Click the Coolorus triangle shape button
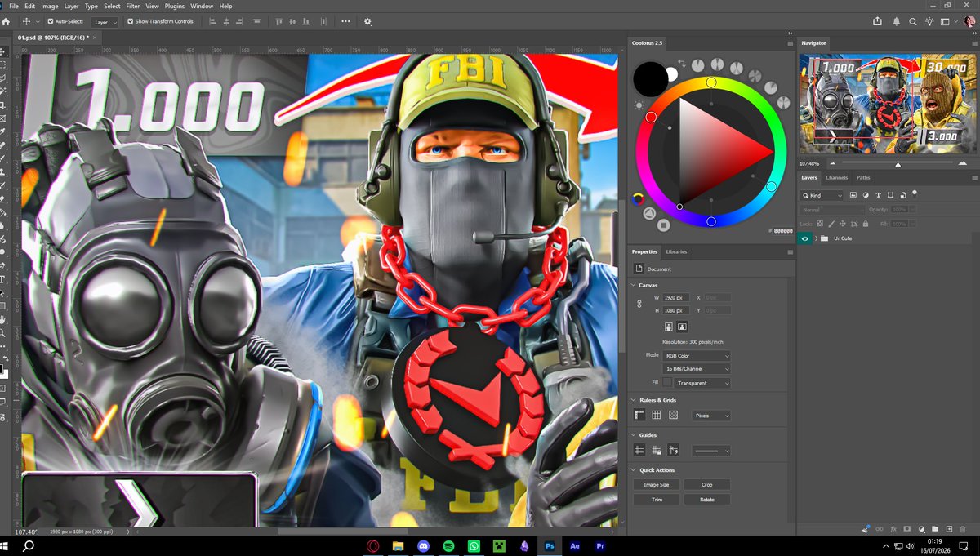Viewport: 980px width, 556px height. [649, 214]
